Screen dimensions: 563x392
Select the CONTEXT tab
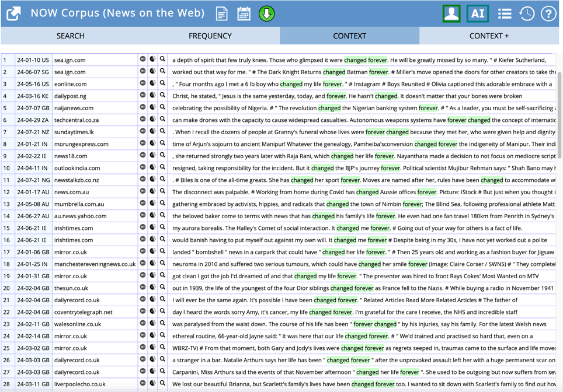click(x=349, y=36)
